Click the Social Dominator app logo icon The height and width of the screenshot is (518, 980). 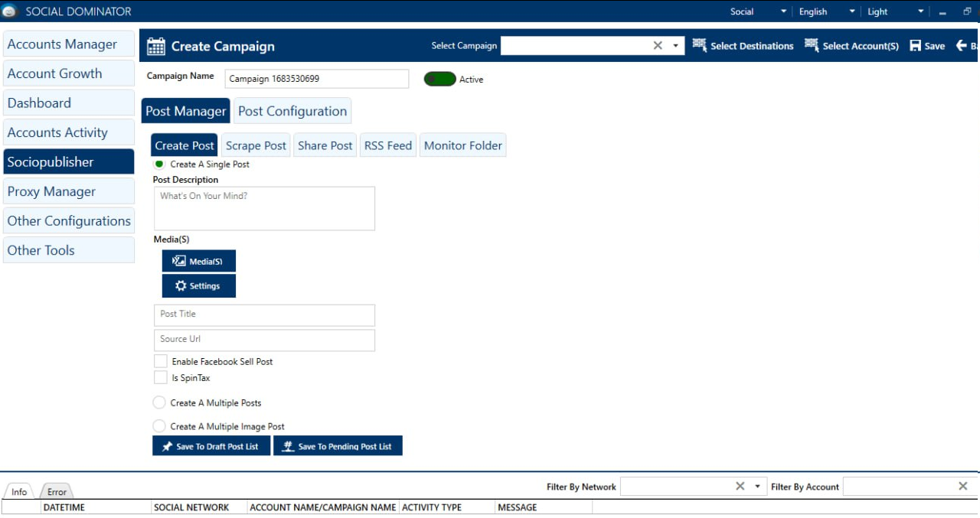point(9,11)
